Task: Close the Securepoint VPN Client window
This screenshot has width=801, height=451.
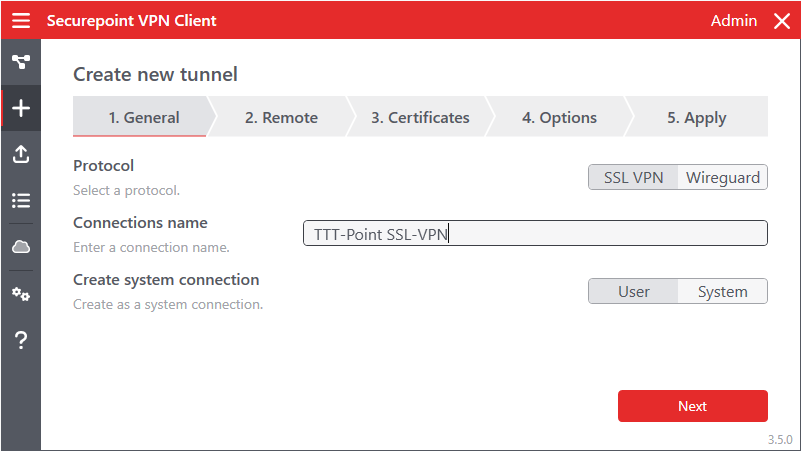Action: point(781,21)
